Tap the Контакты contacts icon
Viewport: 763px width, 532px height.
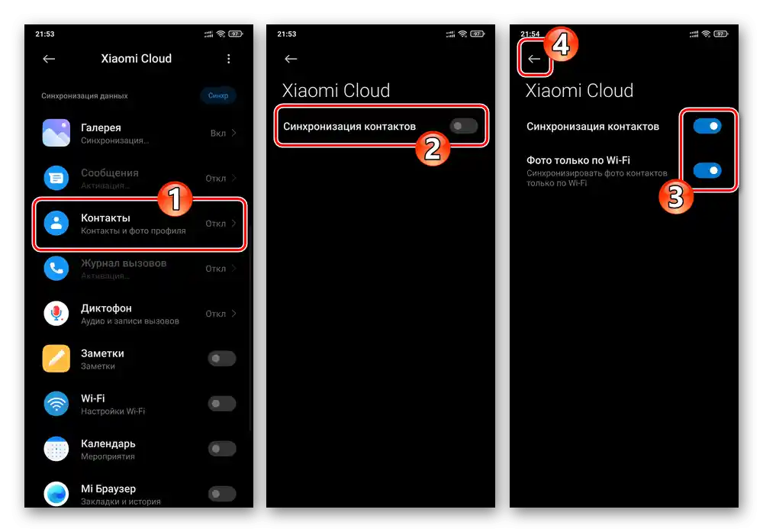click(x=56, y=224)
